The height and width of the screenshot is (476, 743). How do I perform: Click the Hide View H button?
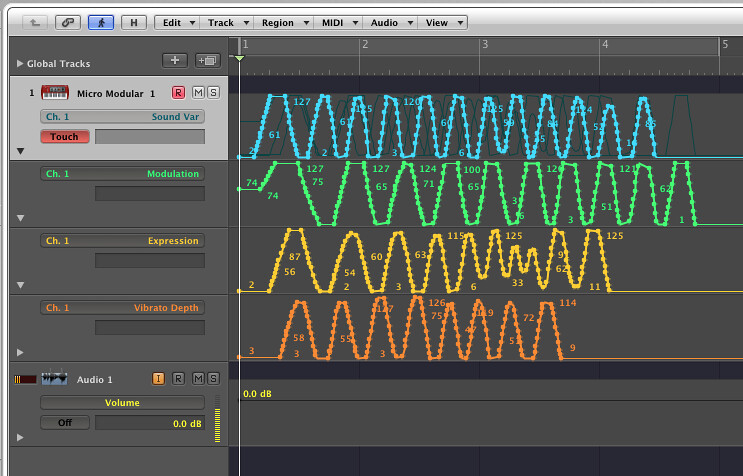132,21
